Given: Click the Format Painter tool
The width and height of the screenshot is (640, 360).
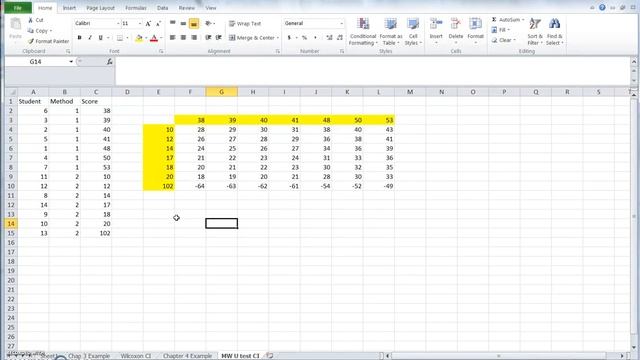Looking at the screenshot, I should click(x=49, y=41).
